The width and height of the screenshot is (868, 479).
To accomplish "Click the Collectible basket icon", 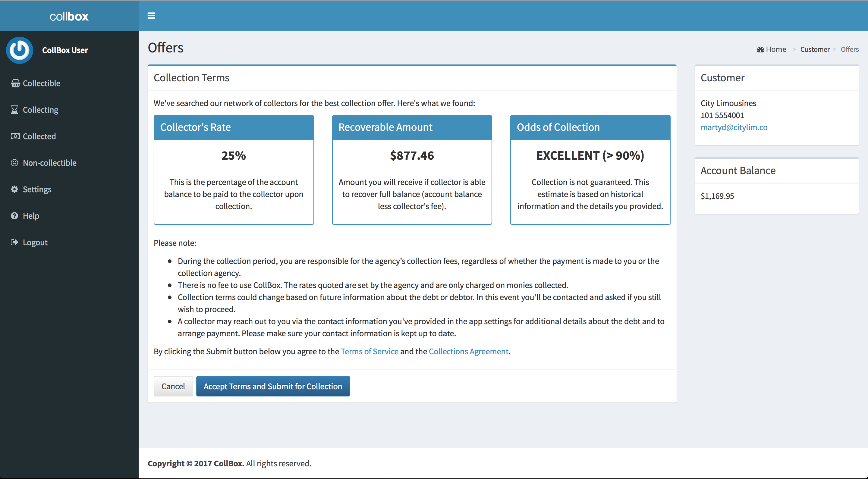I will 15,83.
